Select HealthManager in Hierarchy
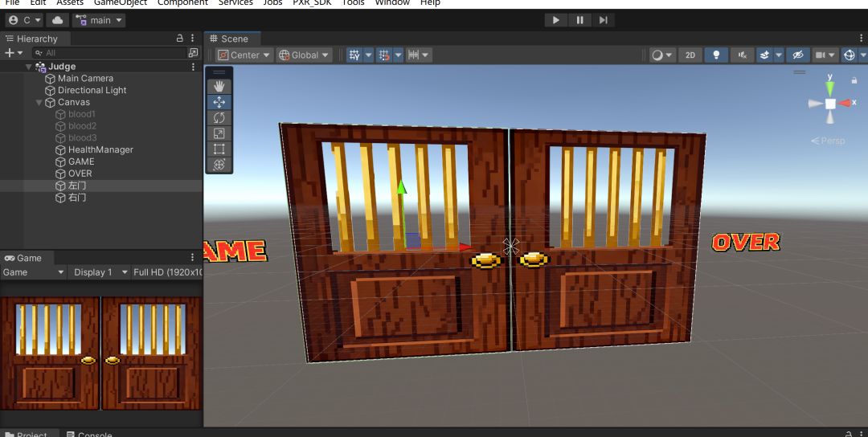 [x=100, y=150]
